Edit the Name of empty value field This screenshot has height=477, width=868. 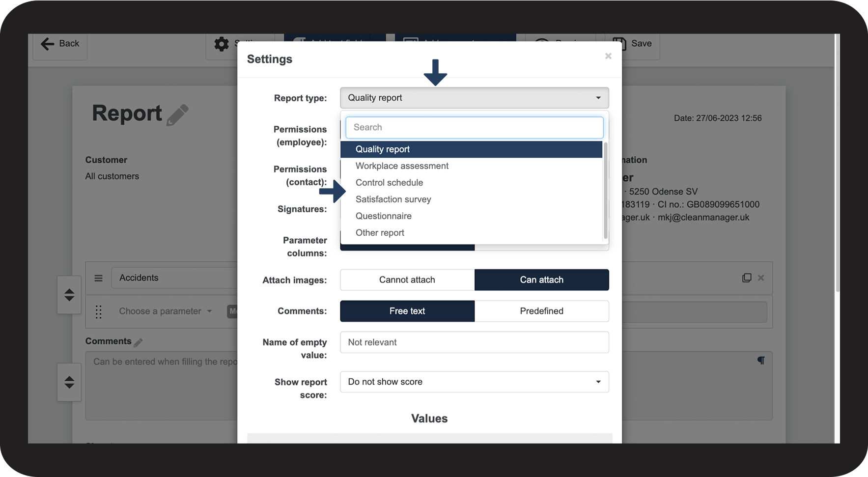tap(474, 342)
